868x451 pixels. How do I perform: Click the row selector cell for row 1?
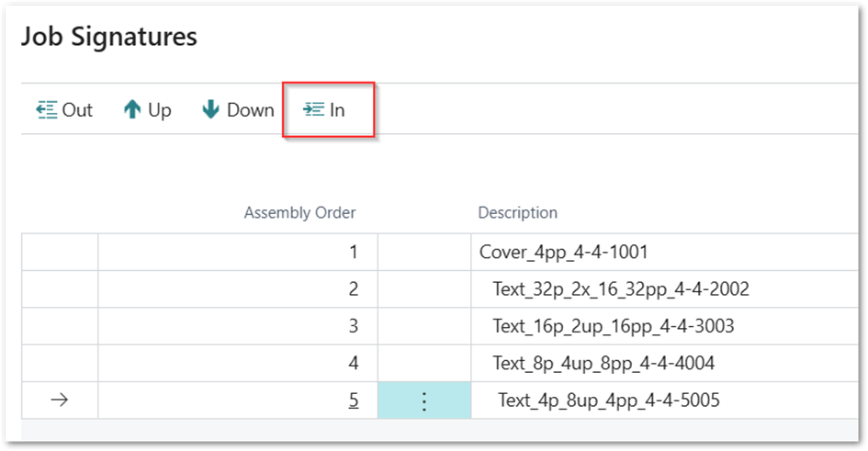pos(59,252)
